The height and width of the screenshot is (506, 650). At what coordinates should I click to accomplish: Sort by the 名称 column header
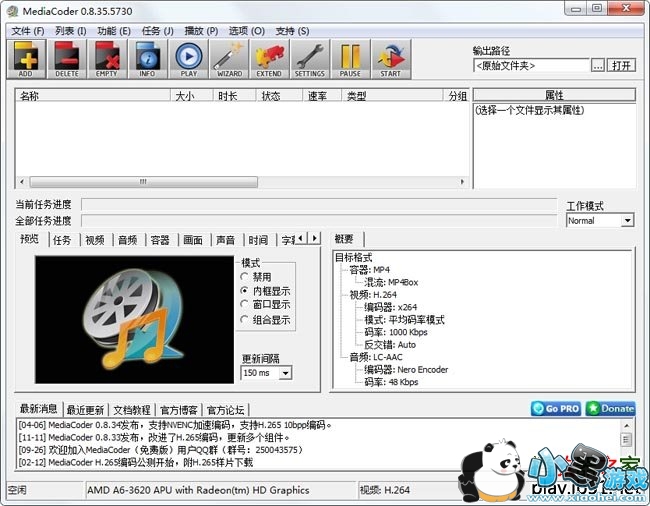(93, 96)
